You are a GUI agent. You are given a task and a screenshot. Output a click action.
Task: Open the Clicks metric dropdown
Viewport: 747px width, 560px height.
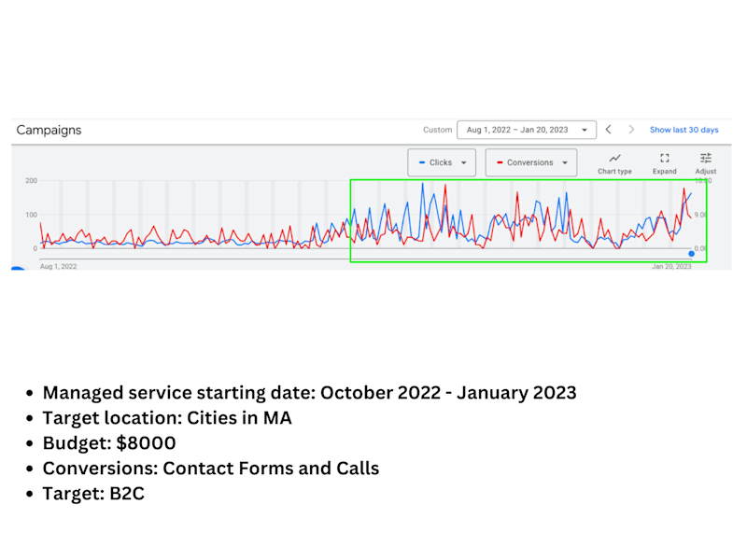442,162
